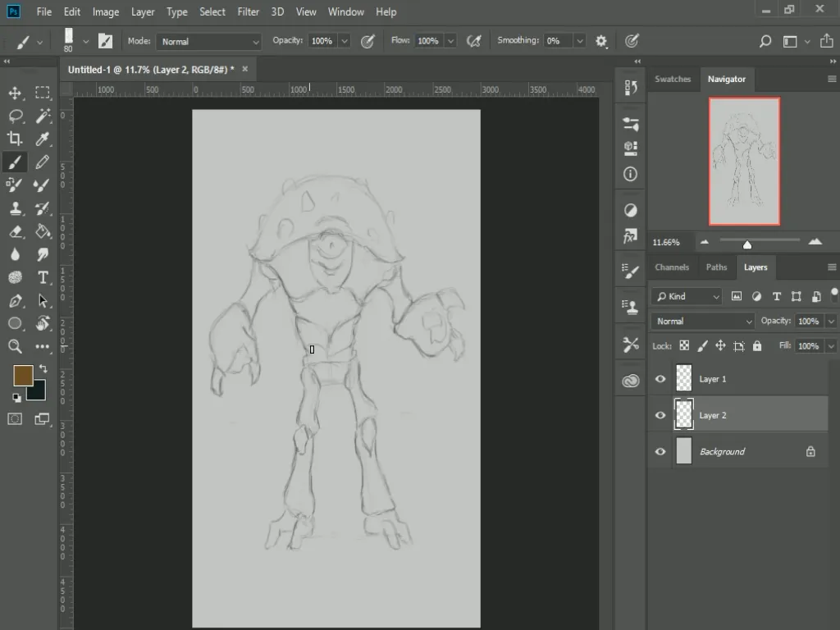
Task: Click the foreground brown color swatch
Action: 23,375
